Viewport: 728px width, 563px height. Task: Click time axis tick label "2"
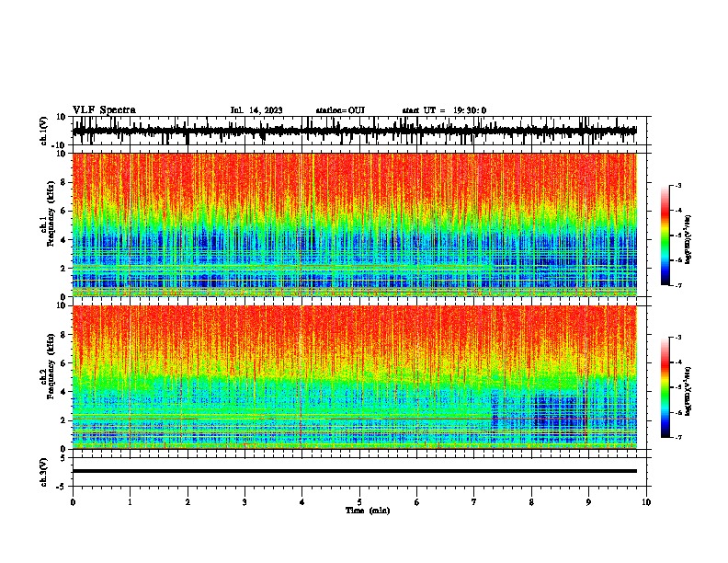pos(188,502)
